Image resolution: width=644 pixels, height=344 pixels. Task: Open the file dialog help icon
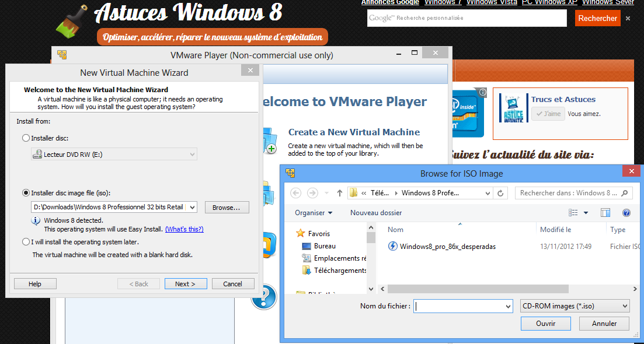point(626,212)
